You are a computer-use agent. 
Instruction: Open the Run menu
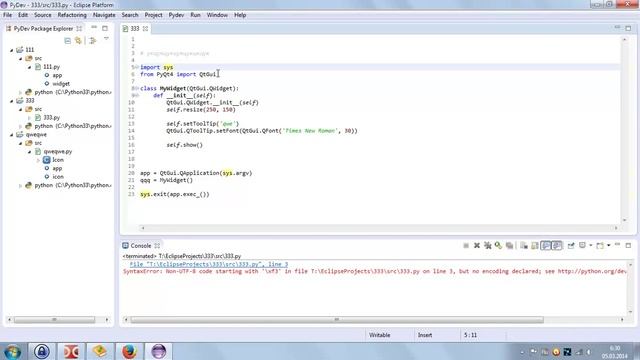[x=196, y=15]
